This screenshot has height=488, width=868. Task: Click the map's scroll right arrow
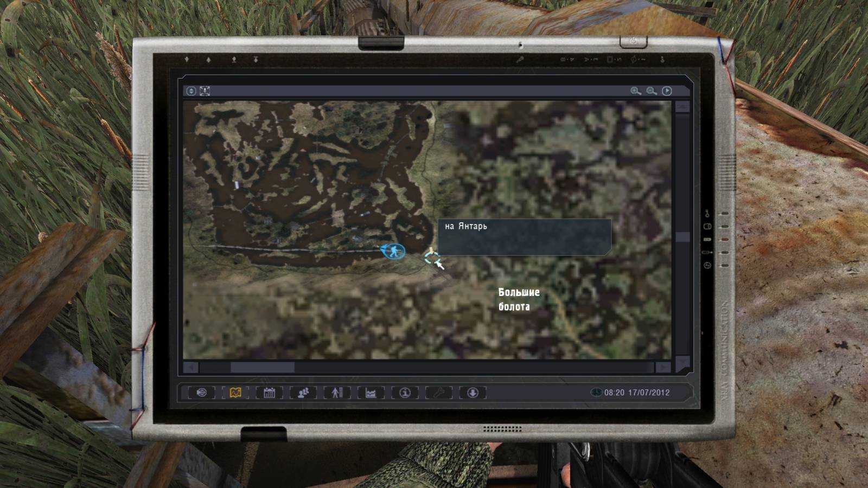coord(663,368)
